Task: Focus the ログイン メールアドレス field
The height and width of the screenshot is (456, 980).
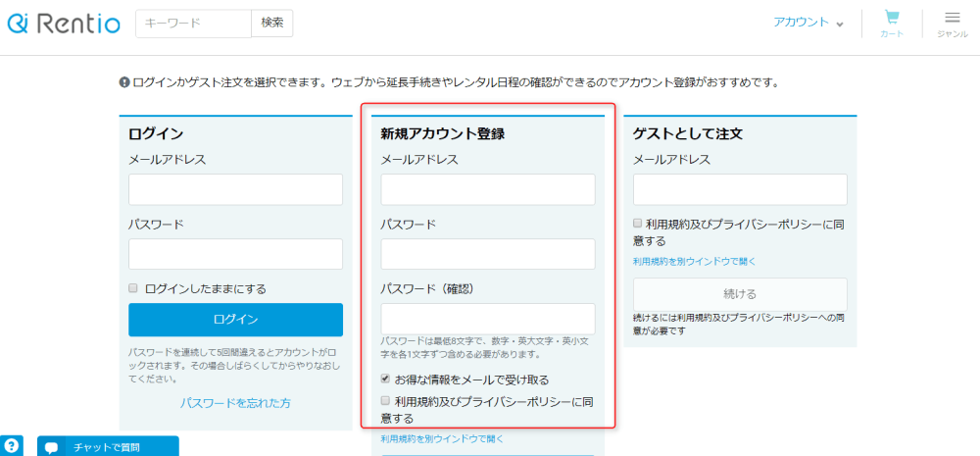Action: point(235,189)
